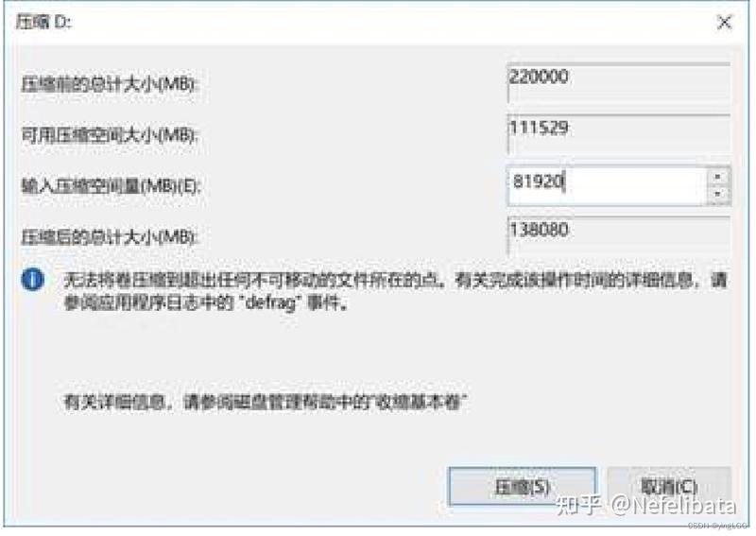Screen dimensions: 756x536
Task: Increase shrink amount with up spinner arrow
Action: [718, 177]
